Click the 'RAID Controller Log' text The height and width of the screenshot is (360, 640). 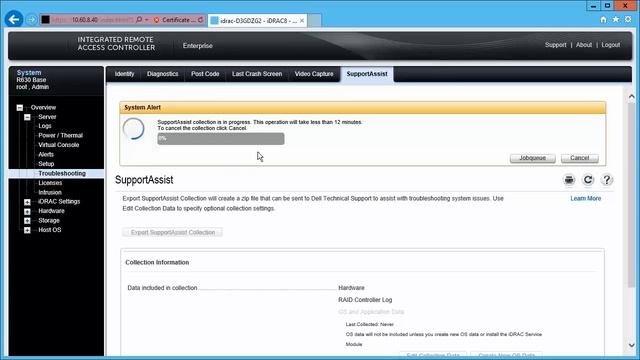(x=365, y=300)
